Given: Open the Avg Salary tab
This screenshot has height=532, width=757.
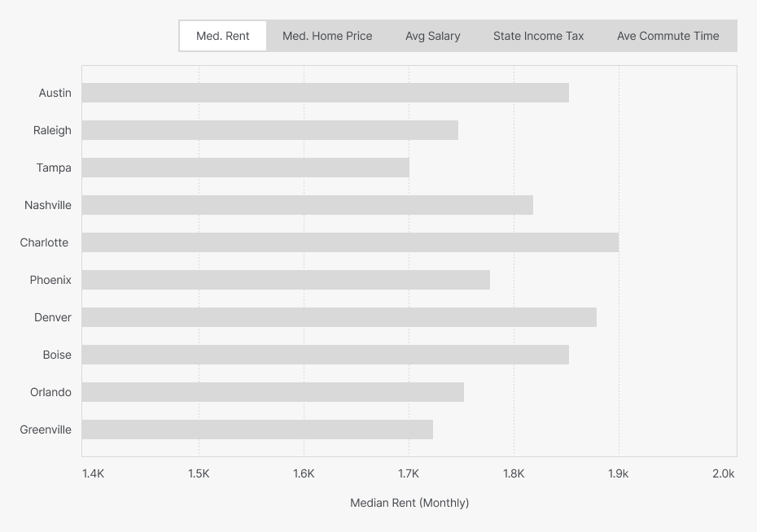Looking at the screenshot, I should 433,36.
